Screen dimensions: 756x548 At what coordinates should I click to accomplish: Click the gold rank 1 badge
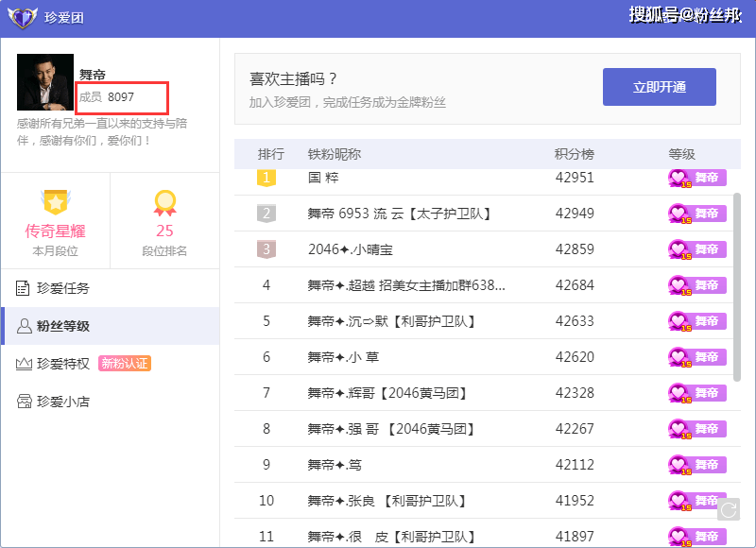pyautogui.click(x=266, y=178)
